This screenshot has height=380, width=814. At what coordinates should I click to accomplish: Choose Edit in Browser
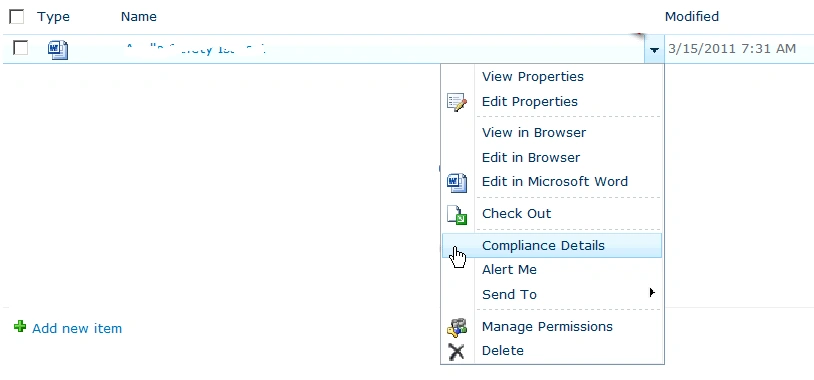click(531, 158)
